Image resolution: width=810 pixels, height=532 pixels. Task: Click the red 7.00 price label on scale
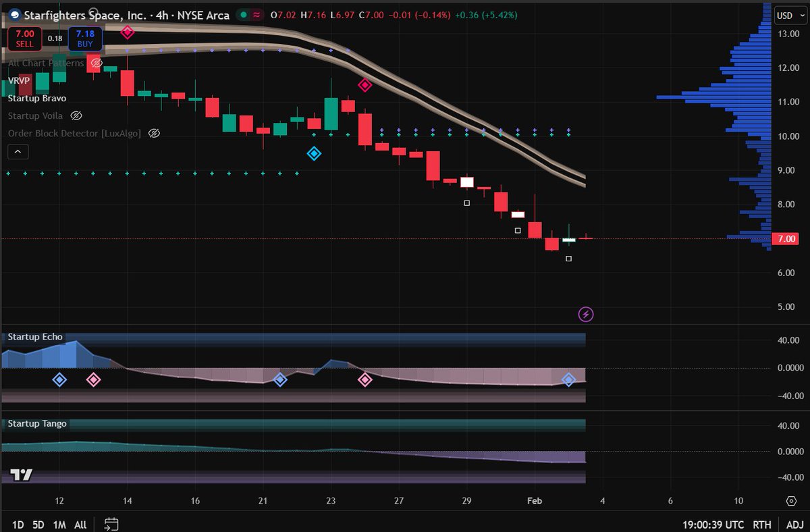tap(785, 238)
